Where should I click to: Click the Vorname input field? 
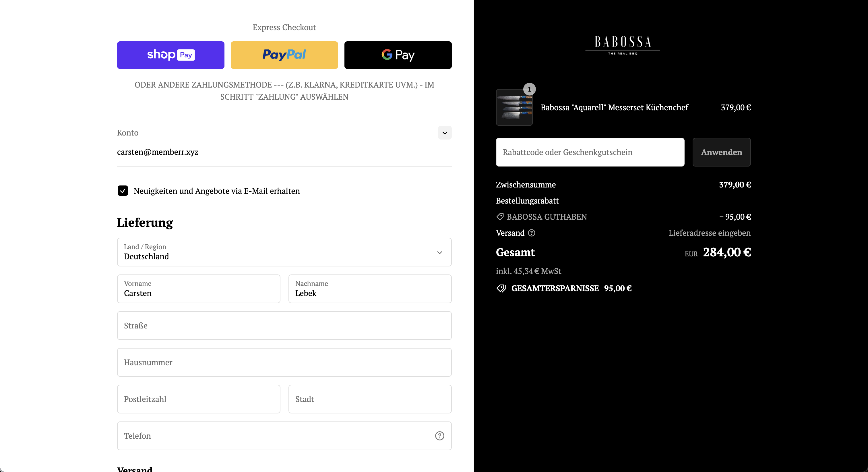coord(198,289)
